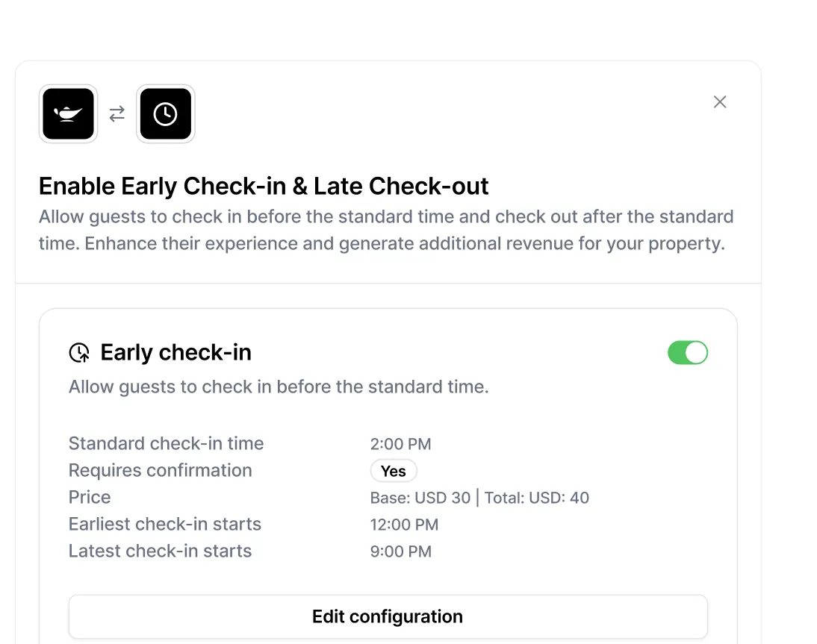The height and width of the screenshot is (644, 817).
Task: Click the 12:00 PM earliest time value
Action: click(x=404, y=525)
